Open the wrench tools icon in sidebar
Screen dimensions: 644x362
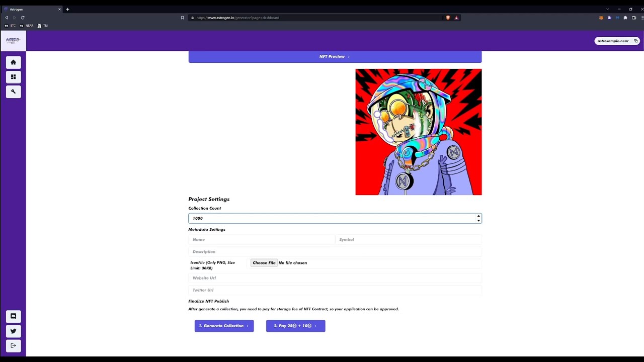13,92
